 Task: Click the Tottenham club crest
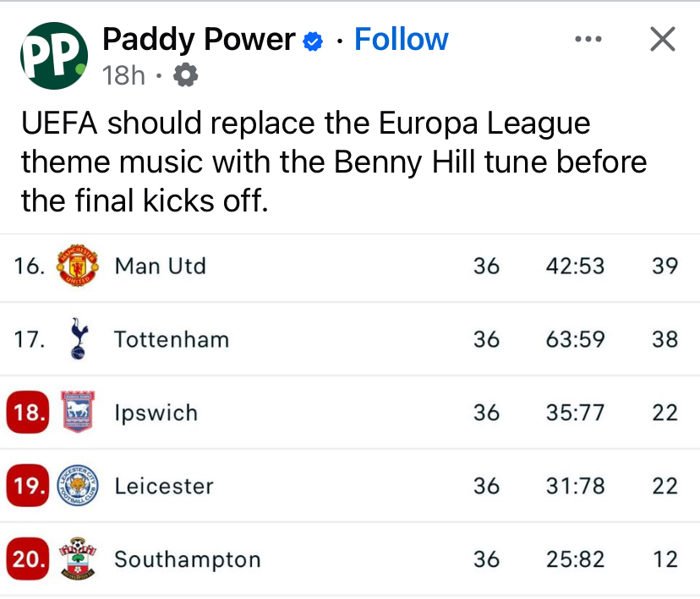point(78,339)
